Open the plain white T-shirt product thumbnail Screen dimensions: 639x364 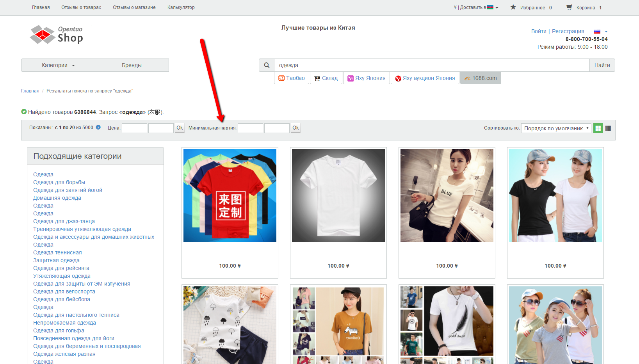click(338, 195)
